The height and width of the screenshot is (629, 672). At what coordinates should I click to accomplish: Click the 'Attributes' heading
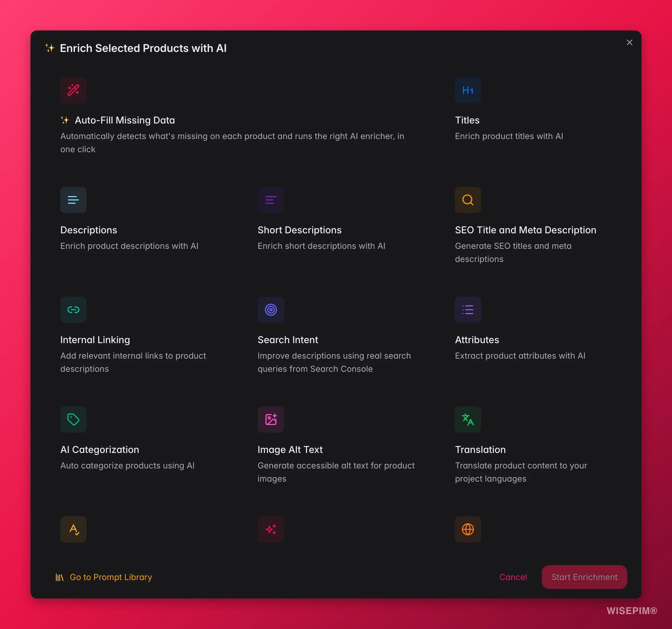477,340
